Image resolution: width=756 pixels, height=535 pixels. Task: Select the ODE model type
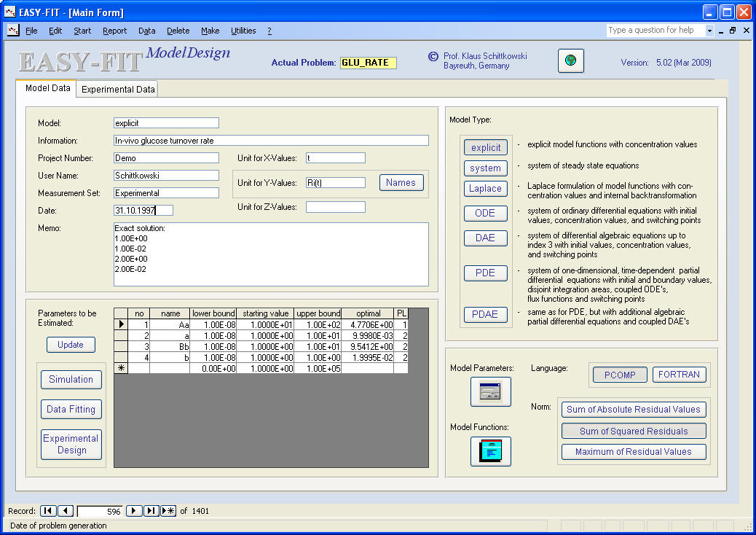[x=485, y=213]
